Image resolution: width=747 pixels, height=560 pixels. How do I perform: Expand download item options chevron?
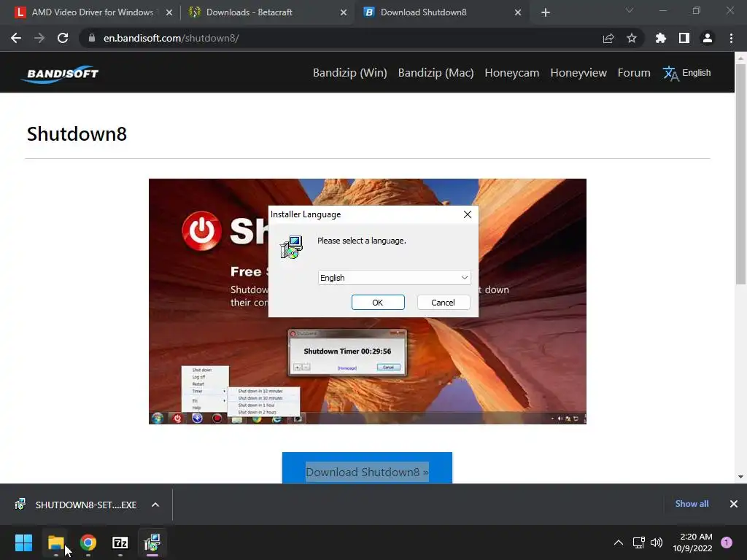pyautogui.click(x=155, y=505)
